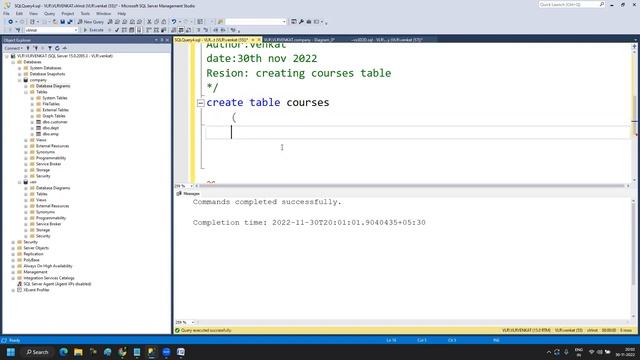Select SQL Server Agent node
Screen dimensions: 640x360
(57, 284)
